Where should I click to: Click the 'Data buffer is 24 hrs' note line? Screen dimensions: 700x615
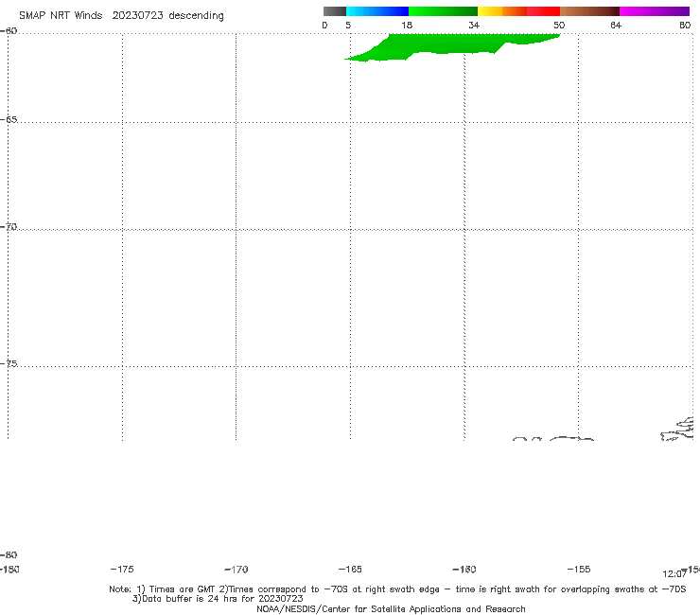tap(218, 599)
